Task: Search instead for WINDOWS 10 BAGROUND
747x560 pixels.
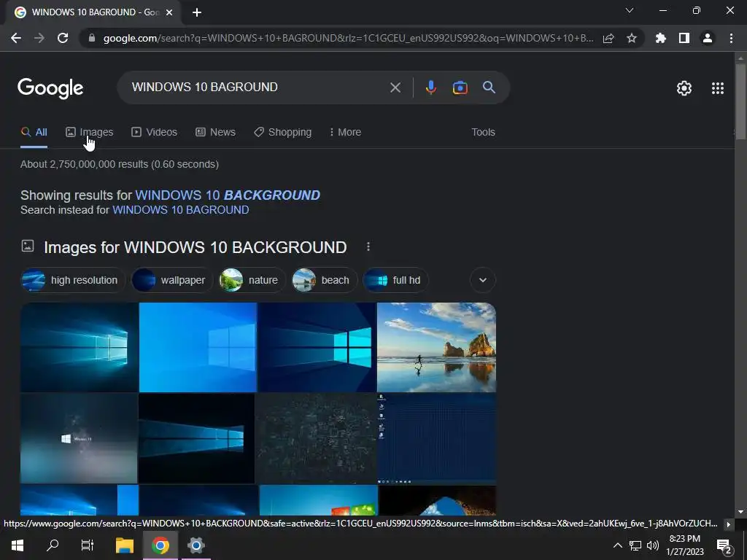Action: [181, 210]
